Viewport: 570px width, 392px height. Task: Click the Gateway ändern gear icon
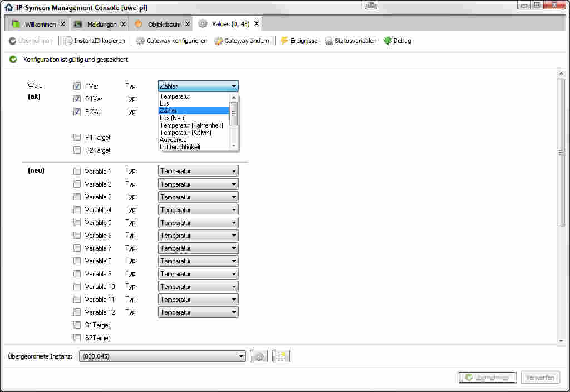coord(218,41)
